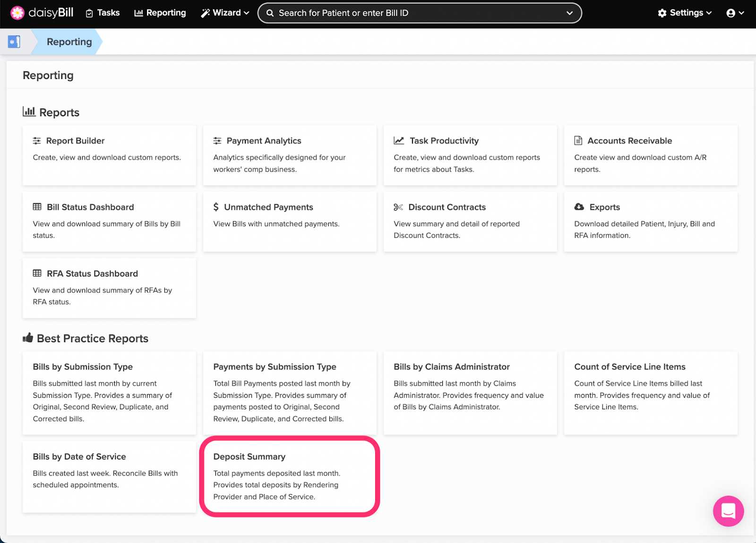This screenshot has width=756, height=543.
Task: Select Reporting in the top navigation
Action: point(160,13)
